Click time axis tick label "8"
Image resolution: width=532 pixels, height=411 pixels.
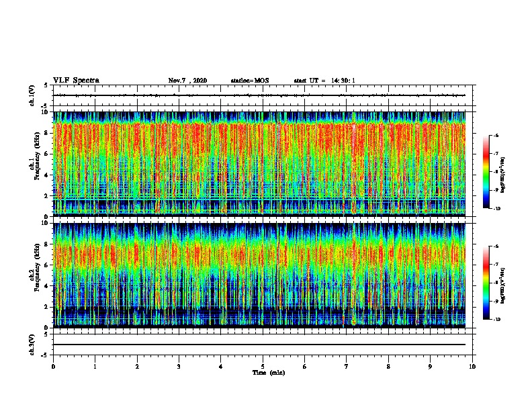pyautogui.click(x=388, y=366)
